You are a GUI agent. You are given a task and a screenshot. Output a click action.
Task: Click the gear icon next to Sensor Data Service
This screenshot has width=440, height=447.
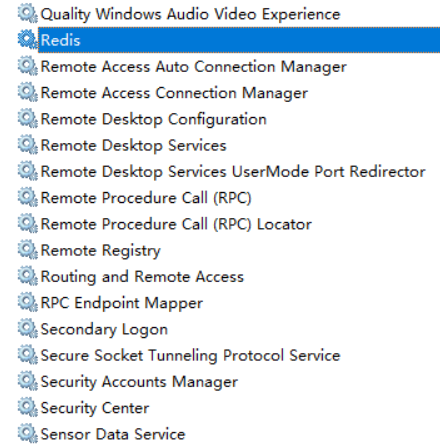point(28,434)
